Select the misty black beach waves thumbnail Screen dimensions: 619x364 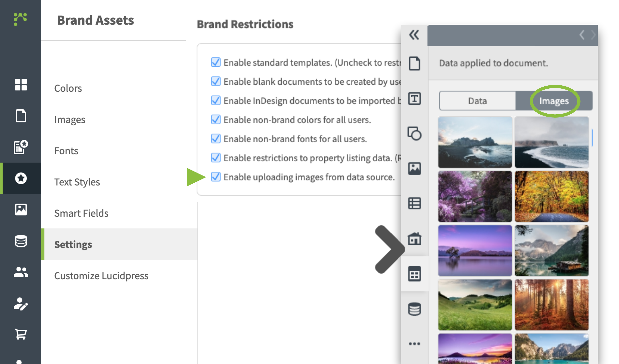552,142
